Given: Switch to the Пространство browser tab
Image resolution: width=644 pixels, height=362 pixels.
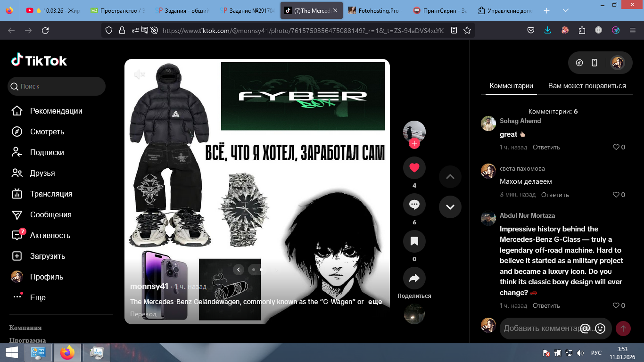Looking at the screenshot, I should [x=118, y=10].
